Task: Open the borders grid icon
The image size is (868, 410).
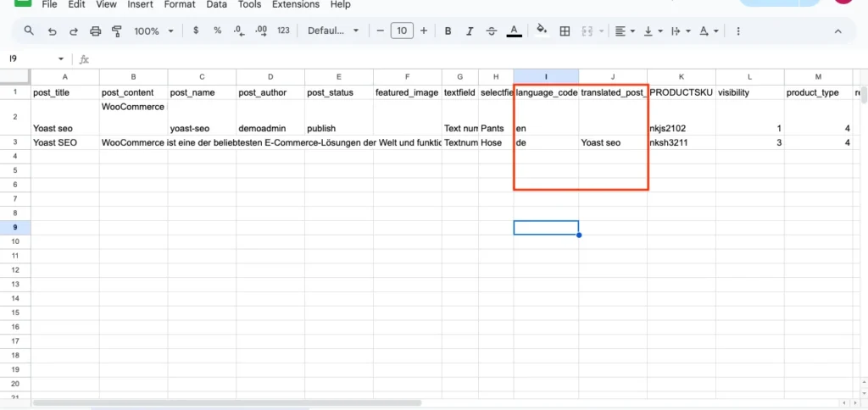Action: click(x=565, y=31)
